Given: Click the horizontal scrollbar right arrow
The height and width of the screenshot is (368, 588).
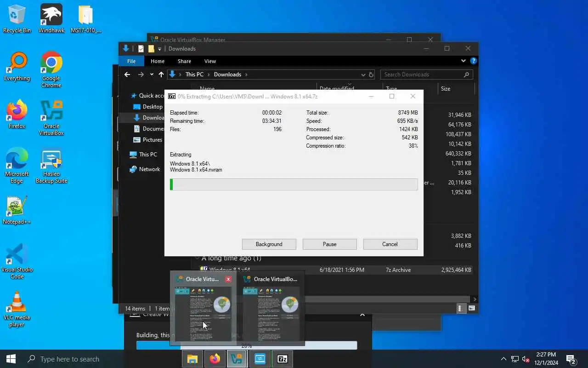Looking at the screenshot, I should coord(475,299).
